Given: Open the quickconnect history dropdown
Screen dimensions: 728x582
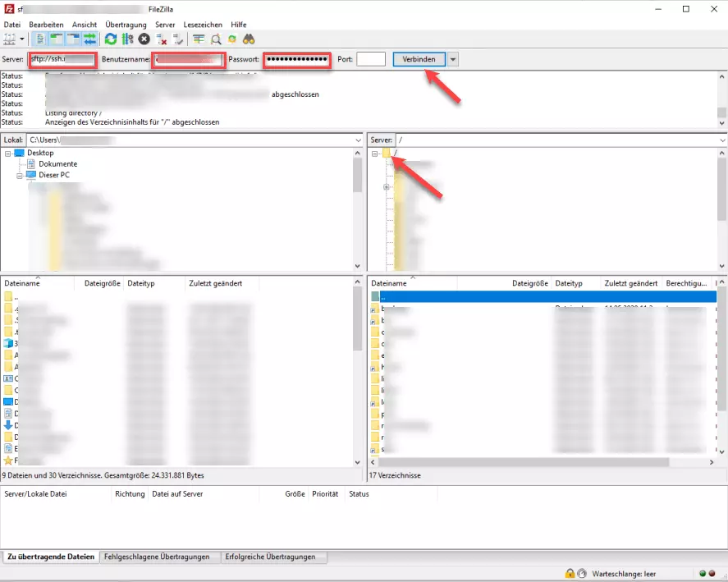Looking at the screenshot, I should [453, 59].
